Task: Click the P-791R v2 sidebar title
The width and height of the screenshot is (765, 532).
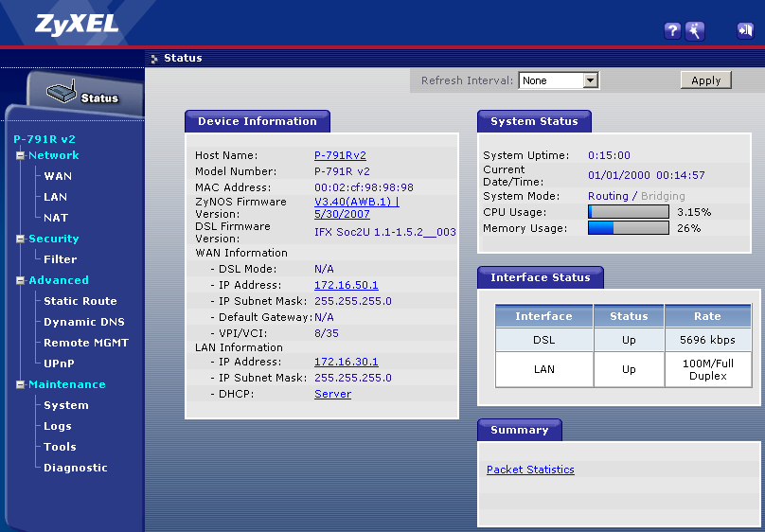Action: tap(44, 139)
